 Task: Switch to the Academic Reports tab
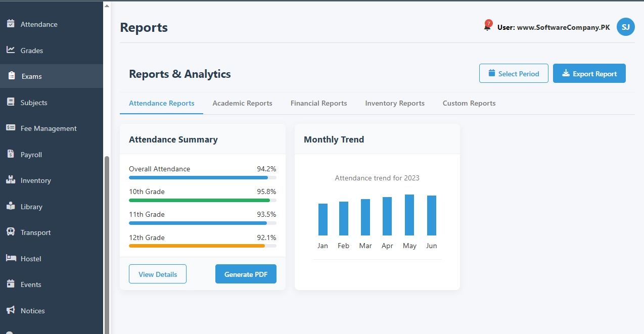tap(243, 103)
